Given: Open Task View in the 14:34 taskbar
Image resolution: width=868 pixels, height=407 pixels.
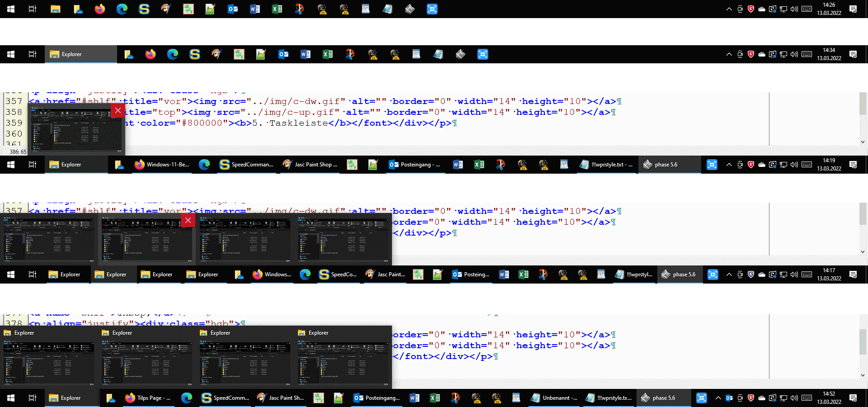Looking at the screenshot, I should [x=33, y=54].
